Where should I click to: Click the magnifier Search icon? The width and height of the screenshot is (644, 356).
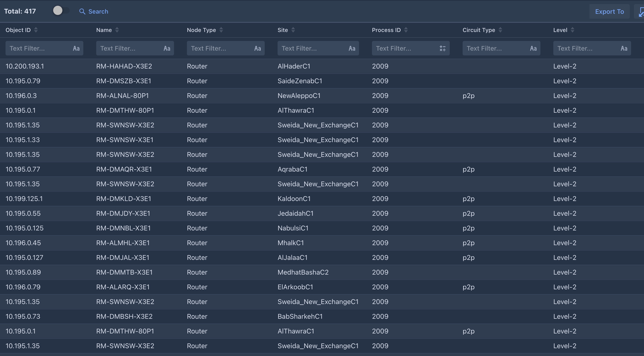pyautogui.click(x=82, y=11)
